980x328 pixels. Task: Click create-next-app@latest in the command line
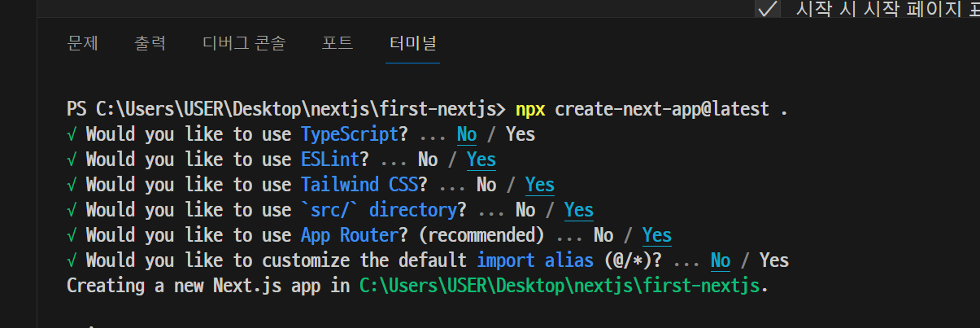(662, 108)
